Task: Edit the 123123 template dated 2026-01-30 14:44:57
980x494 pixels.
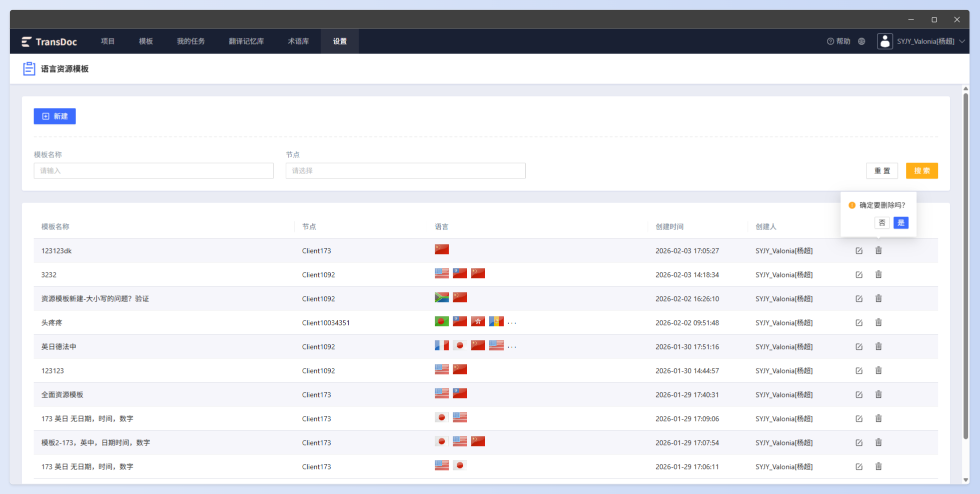Action: [x=859, y=370]
